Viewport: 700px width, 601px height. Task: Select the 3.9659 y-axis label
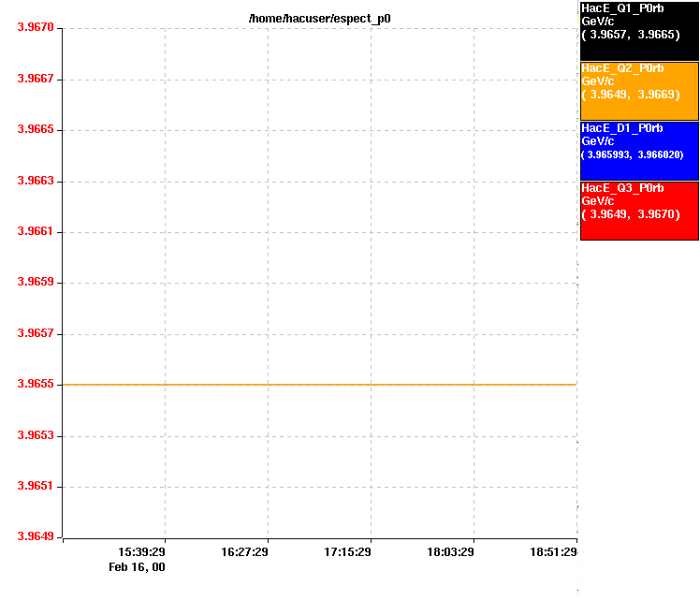36,283
